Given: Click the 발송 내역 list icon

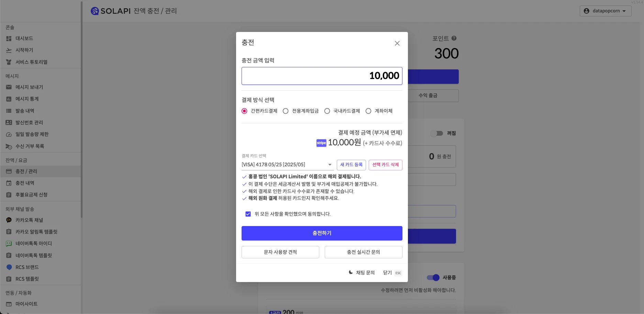Looking at the screenshot, I should pyautogui.click(x=9, y=111).
